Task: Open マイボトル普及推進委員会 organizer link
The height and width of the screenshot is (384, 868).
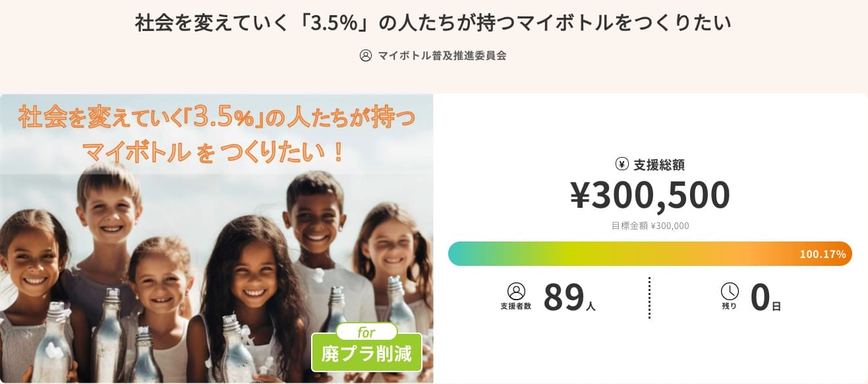Action: (x=442, y=55)
